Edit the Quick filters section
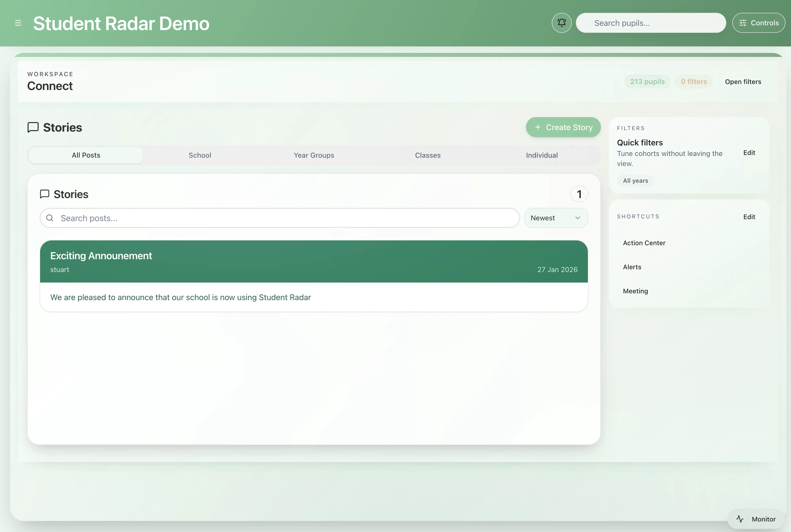Viewport: 791px width, 532px height. point(749,153)
